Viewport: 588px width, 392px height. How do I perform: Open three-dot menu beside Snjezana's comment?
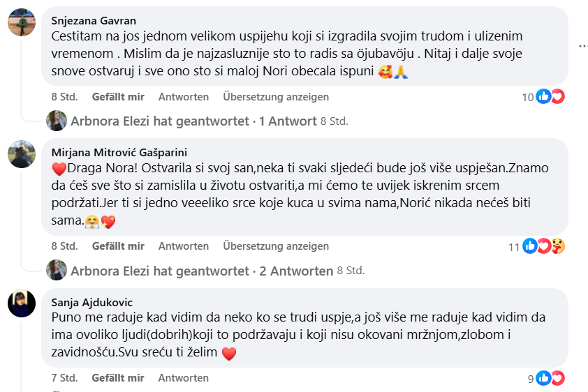coord(582,46)
